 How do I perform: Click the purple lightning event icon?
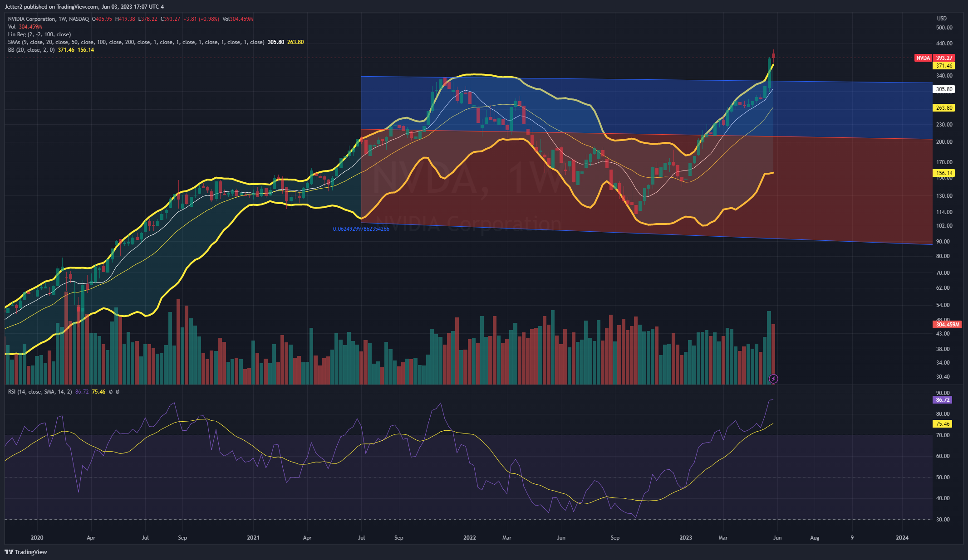pos(773,379)
